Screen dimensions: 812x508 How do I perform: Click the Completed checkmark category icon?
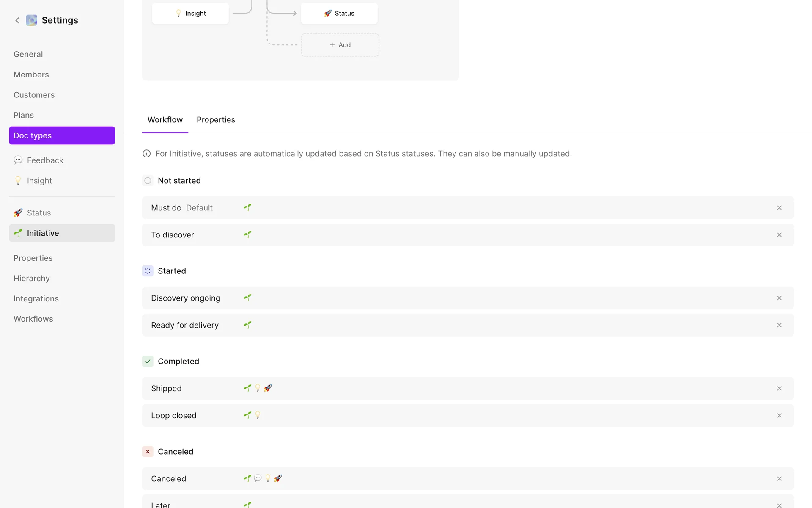[x=148, y=362]
